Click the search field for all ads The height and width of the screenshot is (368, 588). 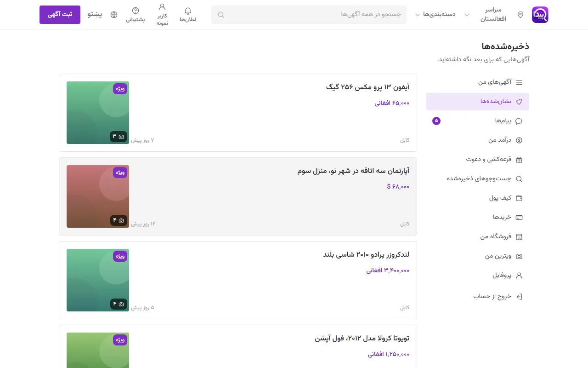(309, 15)
